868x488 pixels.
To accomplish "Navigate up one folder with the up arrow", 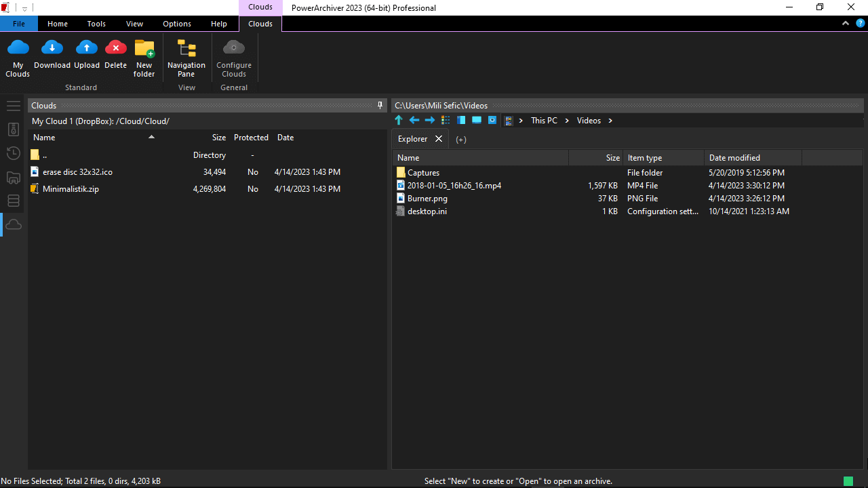I will point(399,120).
